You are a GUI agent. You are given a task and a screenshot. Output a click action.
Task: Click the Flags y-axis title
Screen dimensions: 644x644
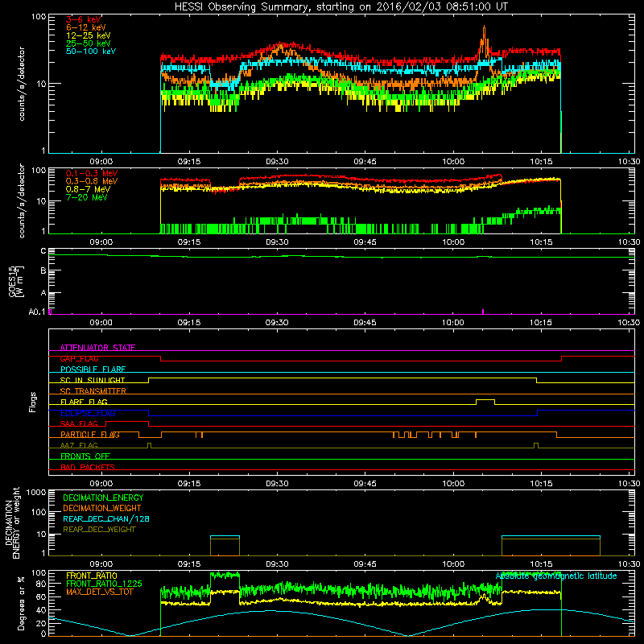[x=33, y=402]
